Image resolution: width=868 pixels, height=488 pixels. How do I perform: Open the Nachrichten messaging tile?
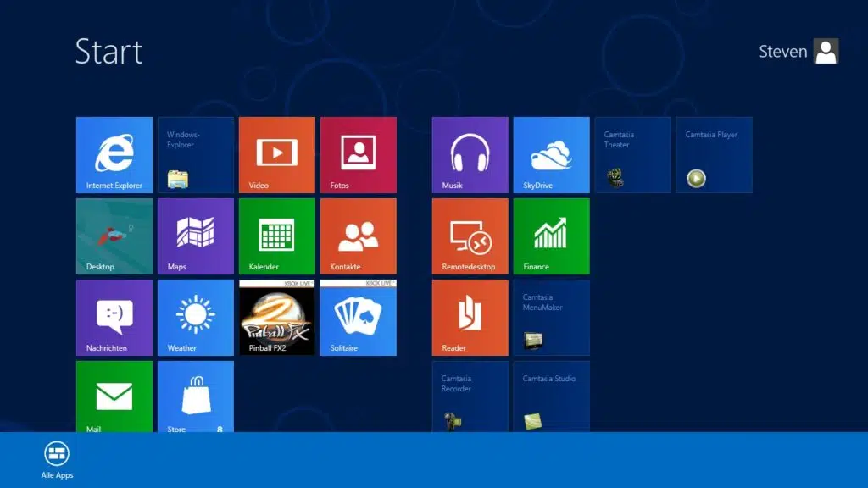click(114, 318)
